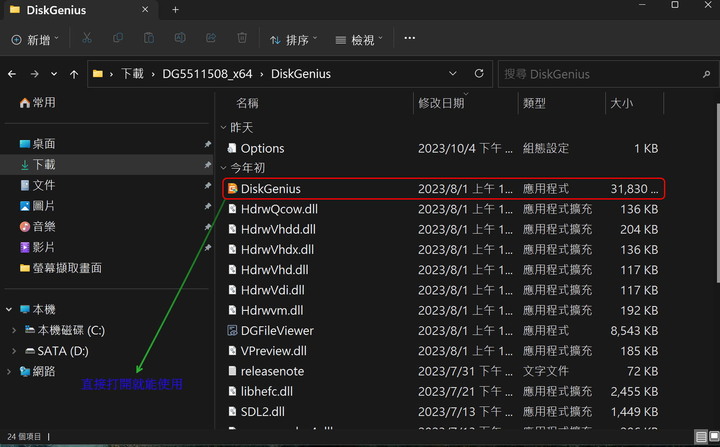Collapse the 今年初 file group
The height and width of the screenshot is (447, 720).
224,168
